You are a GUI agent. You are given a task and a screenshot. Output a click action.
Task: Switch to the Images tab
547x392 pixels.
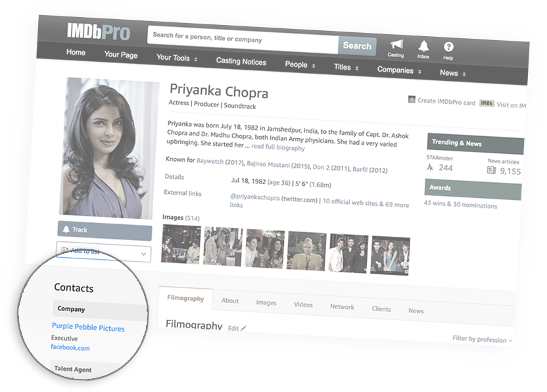[x=266, y=303]
